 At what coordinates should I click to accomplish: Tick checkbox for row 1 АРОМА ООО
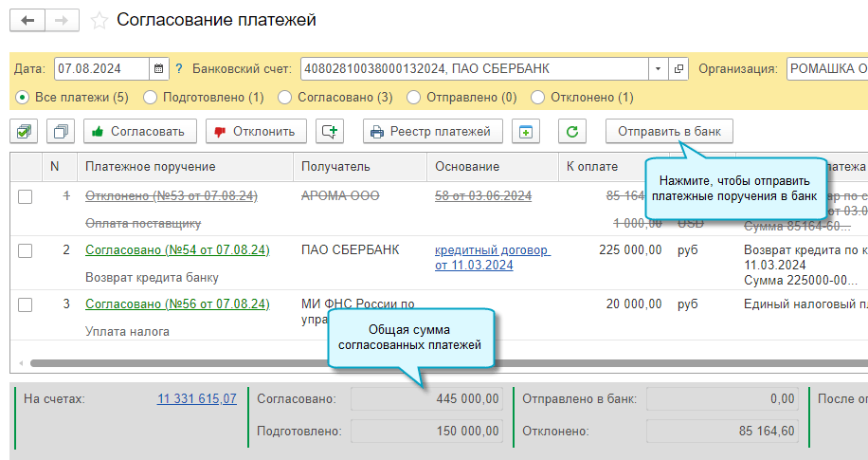tap(25, 196)
